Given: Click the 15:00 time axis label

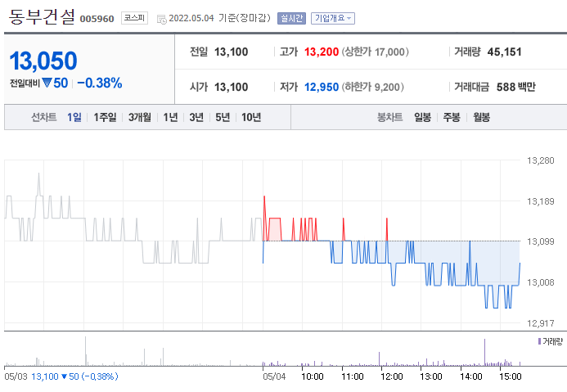Looking at the screenshot, I should (x=511, y=376).
